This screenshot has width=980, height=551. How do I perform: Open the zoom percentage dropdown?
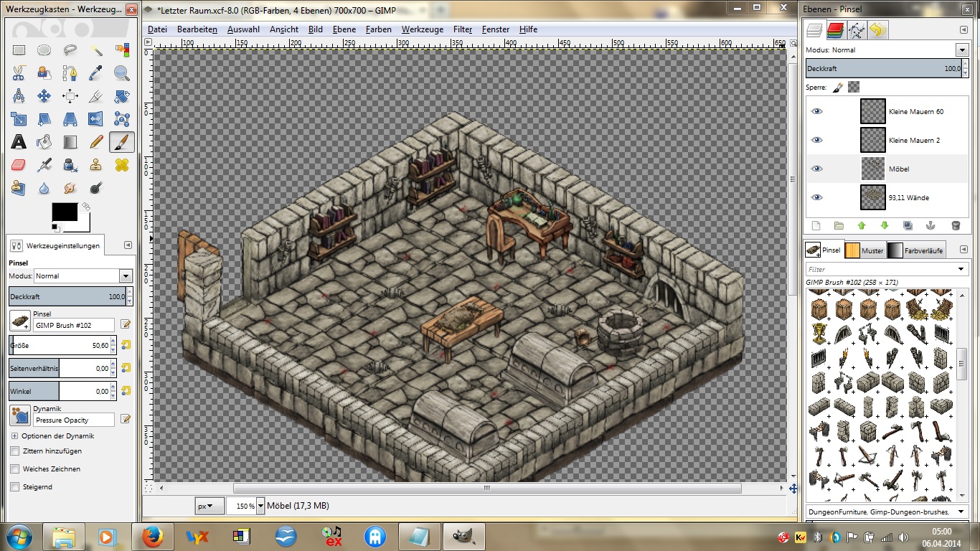[260, 506]
